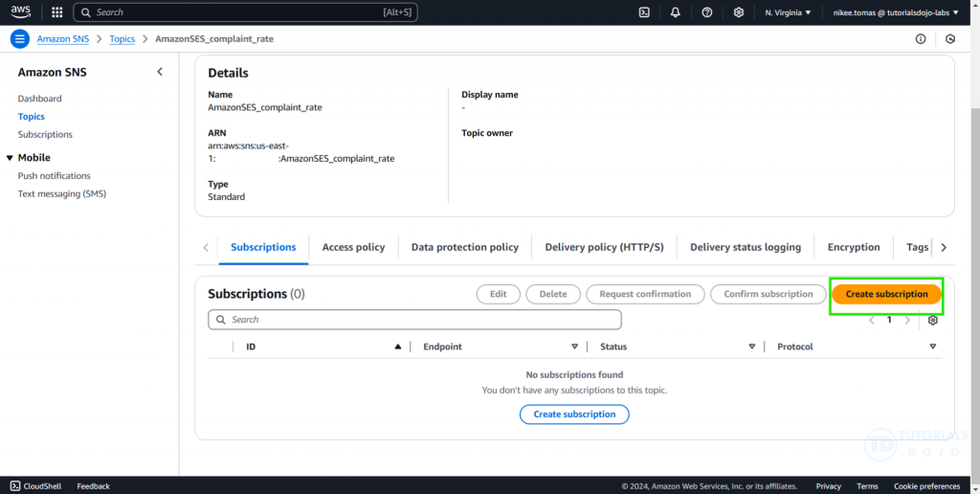
Task: Go to next subscriptions page
Action: point(907,320)
